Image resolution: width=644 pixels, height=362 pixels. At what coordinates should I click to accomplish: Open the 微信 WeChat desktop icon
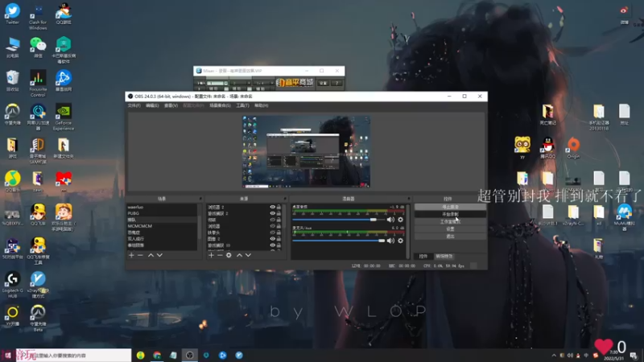click(x=38, y=47)
